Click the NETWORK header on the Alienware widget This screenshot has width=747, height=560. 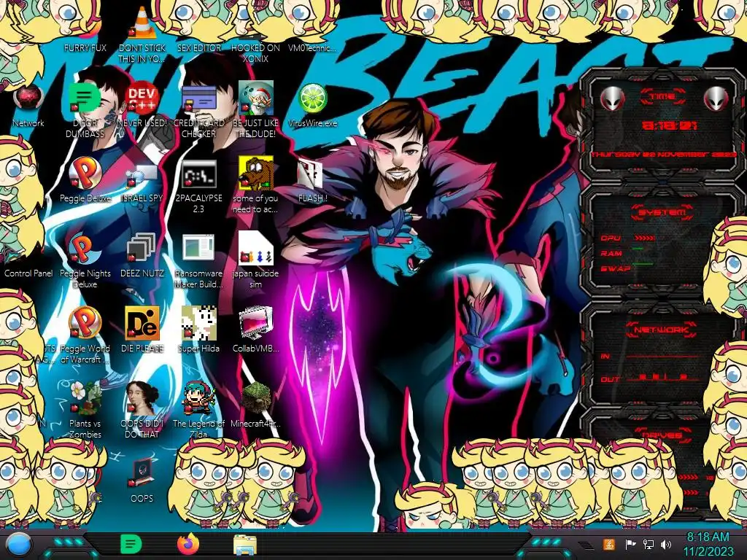[661, 330]
